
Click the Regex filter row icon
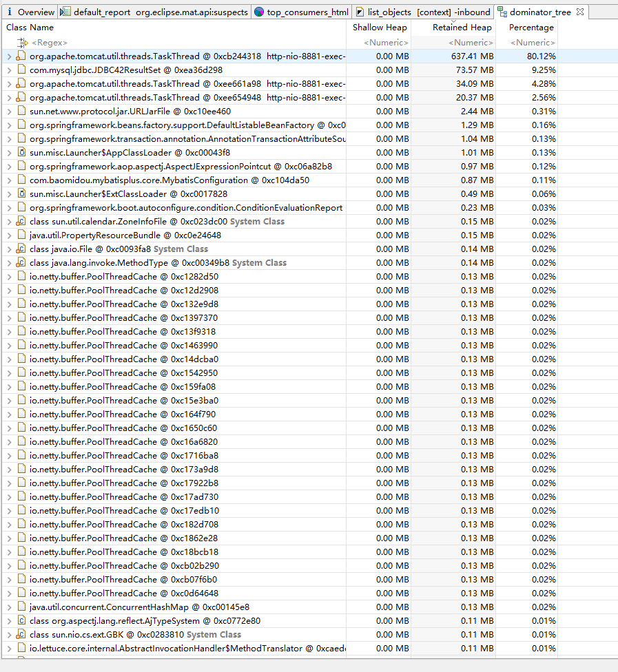coord(22,43)
